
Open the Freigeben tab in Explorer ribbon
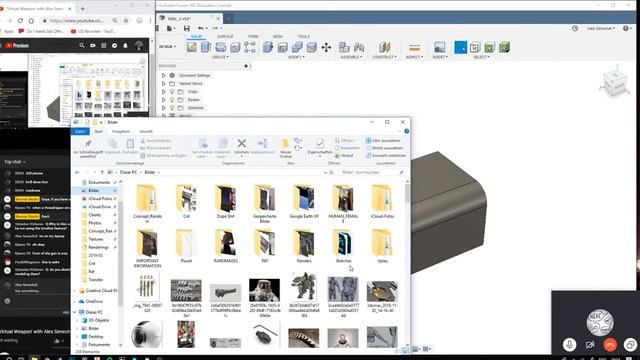[x=121, y=131]
